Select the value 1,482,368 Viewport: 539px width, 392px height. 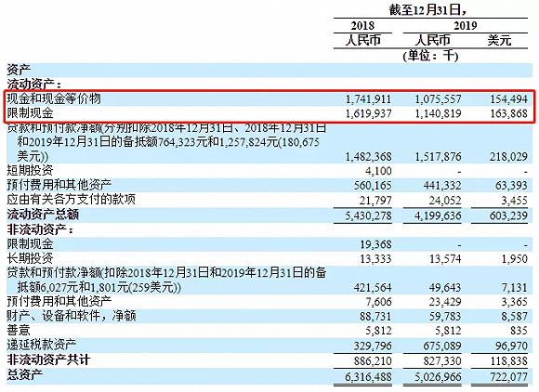(368, 157)
